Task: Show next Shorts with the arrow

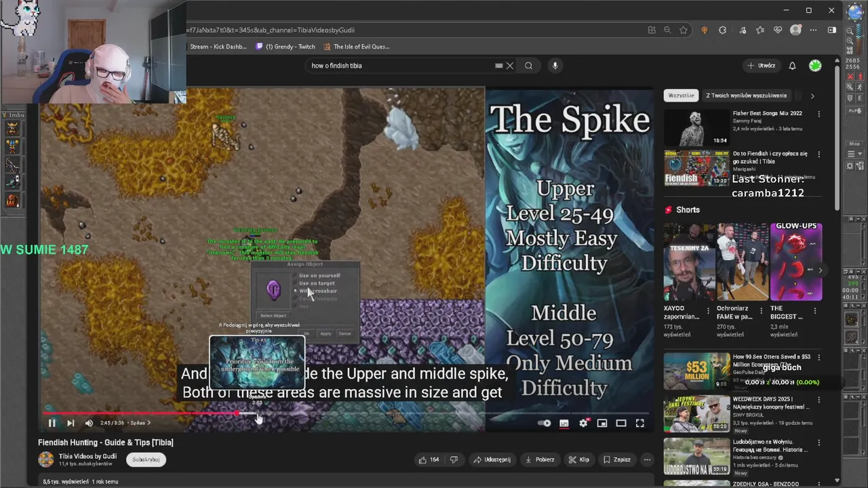Action: tap(820, 270)
